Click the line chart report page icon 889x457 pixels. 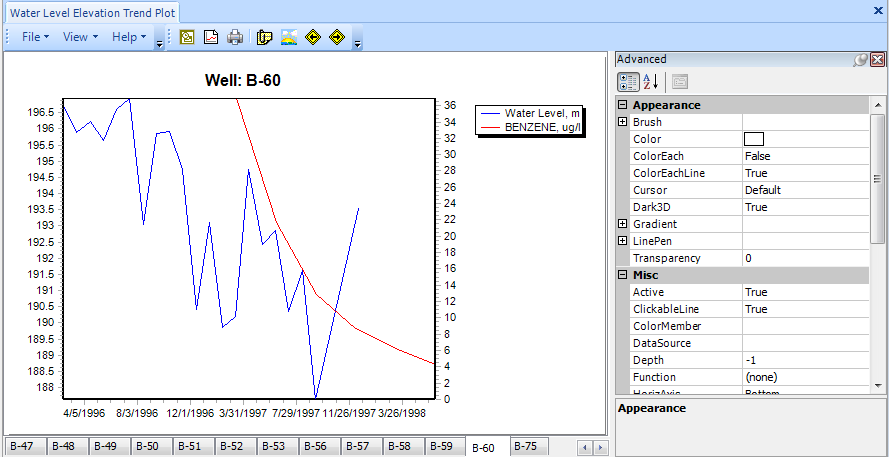pos(211,37)
